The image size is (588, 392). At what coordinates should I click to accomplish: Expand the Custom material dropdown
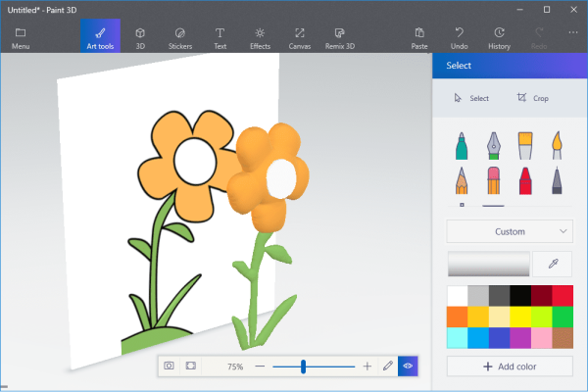coord(510,231)
